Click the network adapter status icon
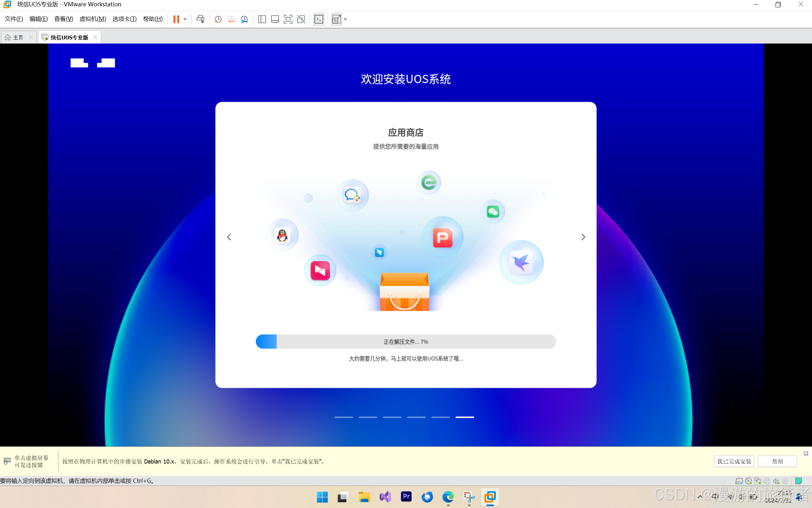The image size is (812, 508). pos(758,481)
